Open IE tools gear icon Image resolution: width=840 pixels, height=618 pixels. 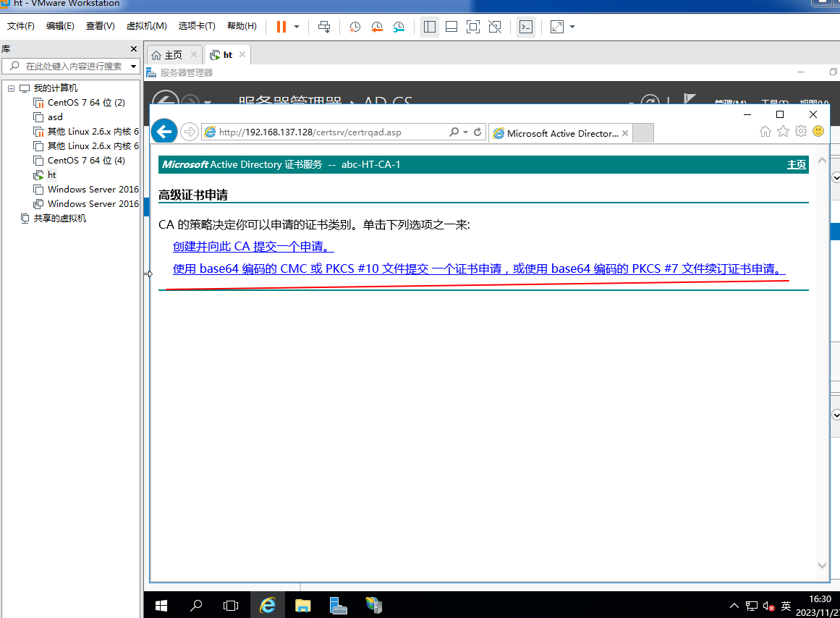(x=800, y=131)
